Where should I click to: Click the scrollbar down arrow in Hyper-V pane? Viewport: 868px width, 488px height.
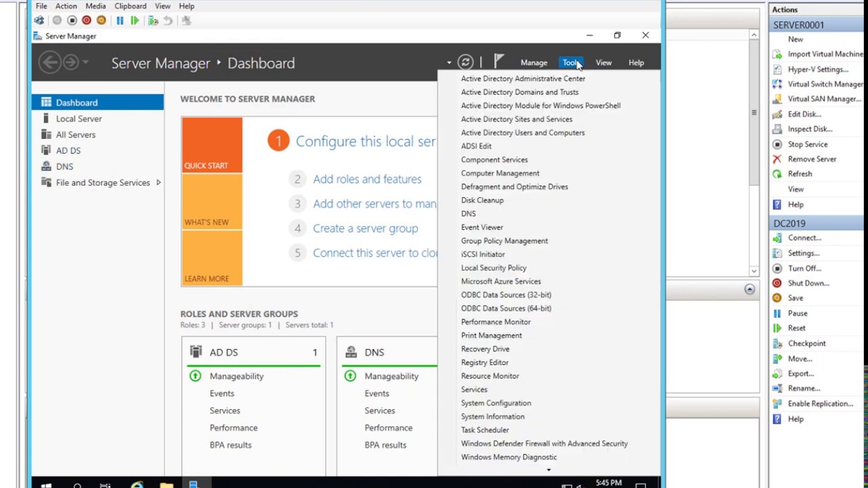[x=753, y=270]
